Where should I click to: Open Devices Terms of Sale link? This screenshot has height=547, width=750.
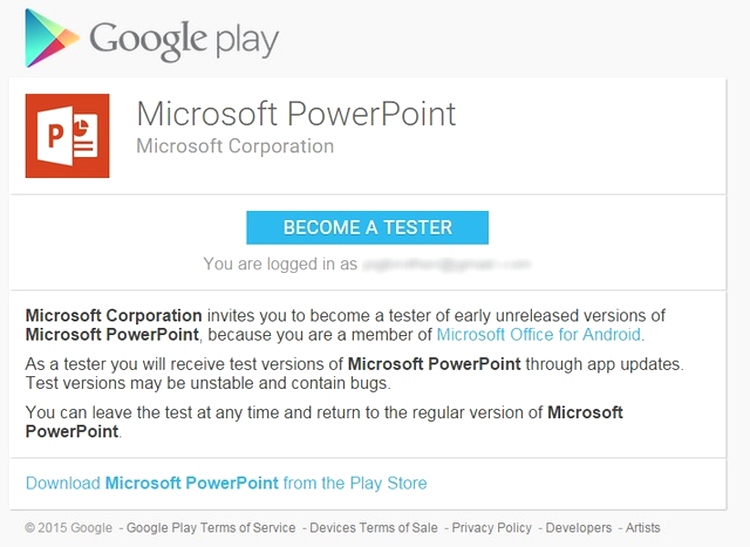click(374, 528)
